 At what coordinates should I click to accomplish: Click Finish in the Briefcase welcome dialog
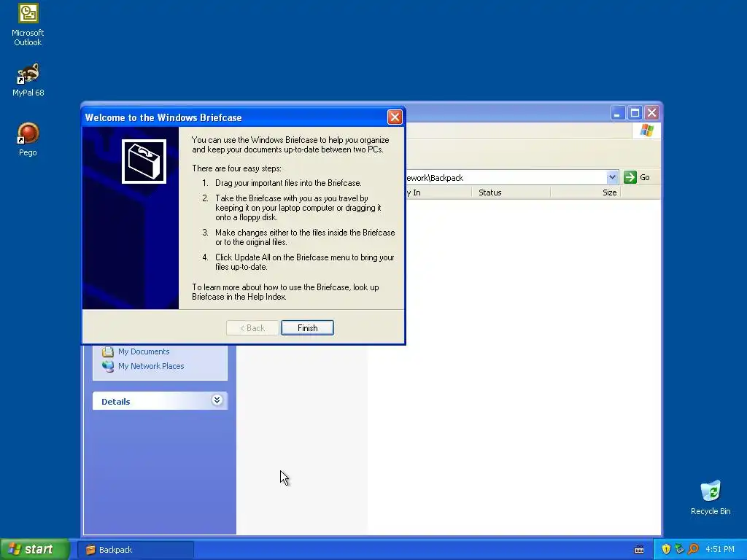pyautogui.click(x=307, y=327)
